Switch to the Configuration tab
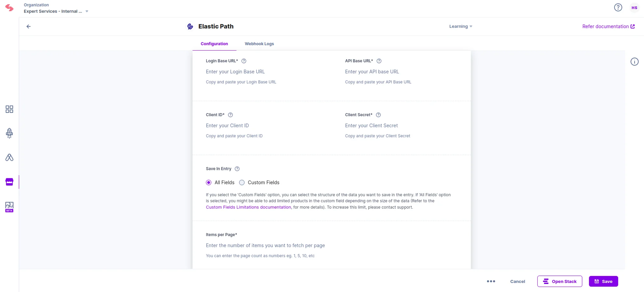Screen dimensions: 644x292 tap(214, 44)
